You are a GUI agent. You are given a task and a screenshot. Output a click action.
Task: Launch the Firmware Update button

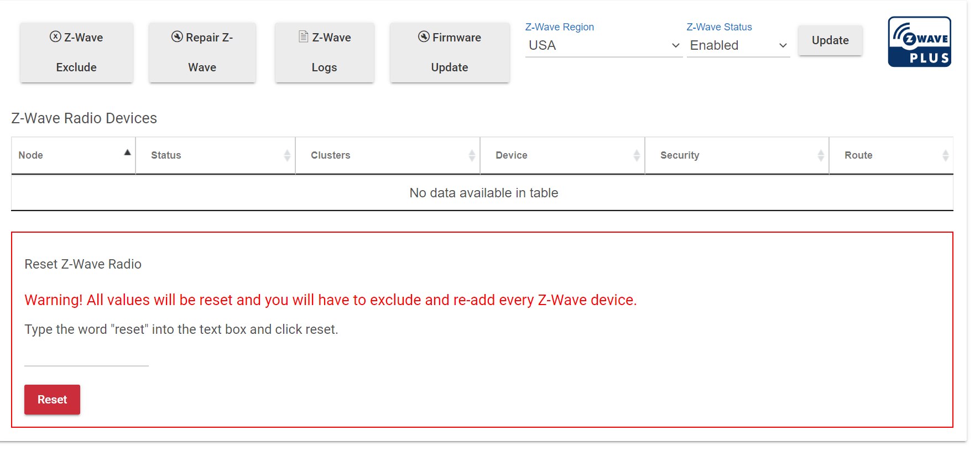[x=450, y=53]
